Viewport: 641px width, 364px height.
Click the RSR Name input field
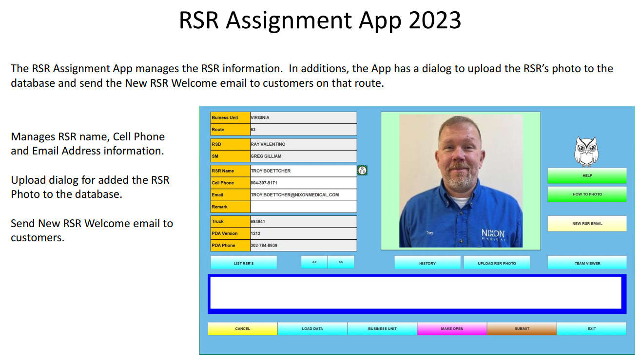(x=303, y=171)
